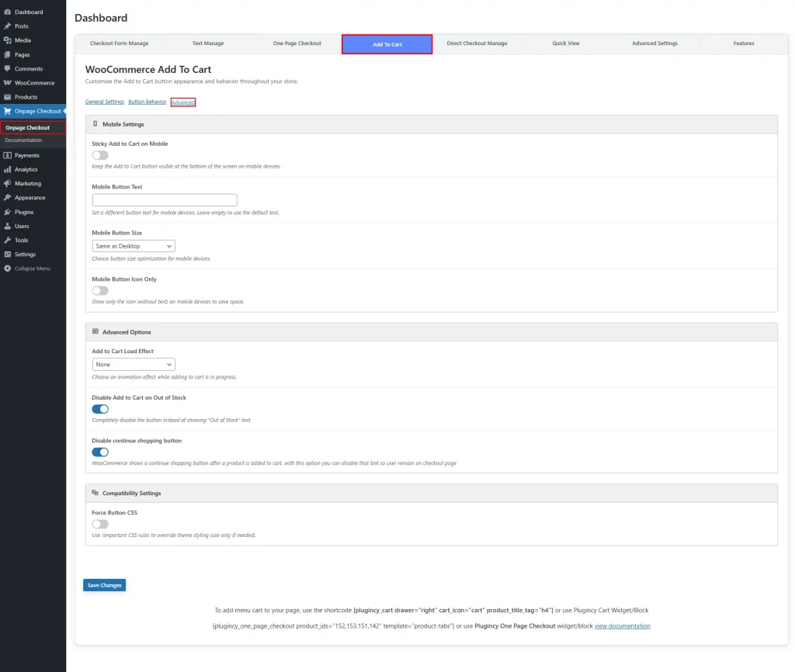
Task: Enable the Force Button CSS switch
Action: click(x=100, y=524)
